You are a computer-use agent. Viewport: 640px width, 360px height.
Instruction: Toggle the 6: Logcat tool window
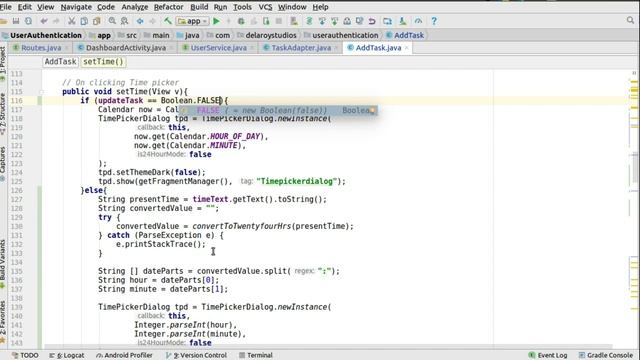67,355
